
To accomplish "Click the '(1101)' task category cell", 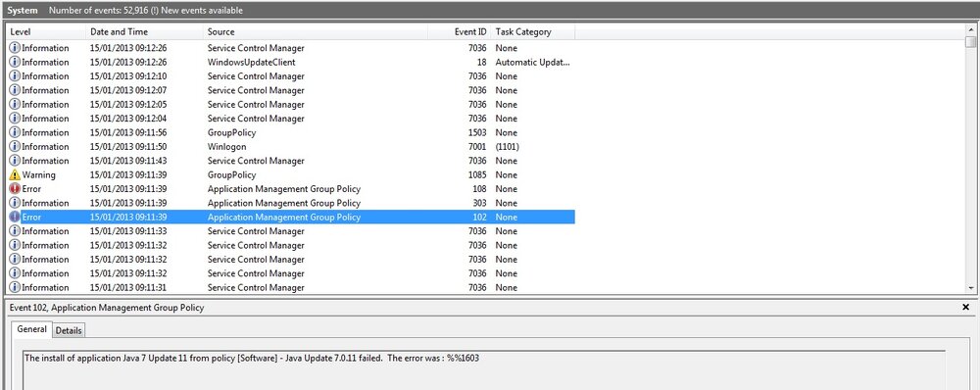I will pyautogui.click(x=507, y=147).
